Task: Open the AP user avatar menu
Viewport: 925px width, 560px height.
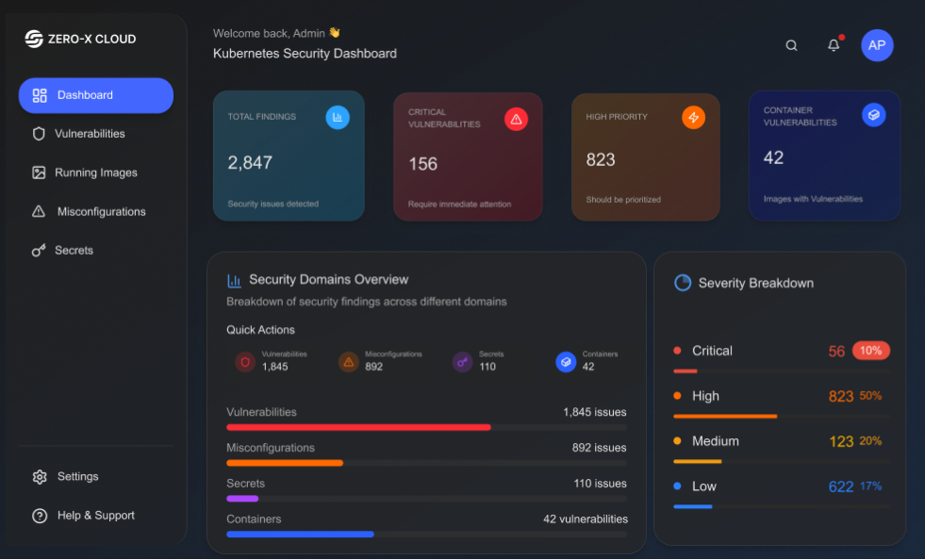Action: point(877,45)
